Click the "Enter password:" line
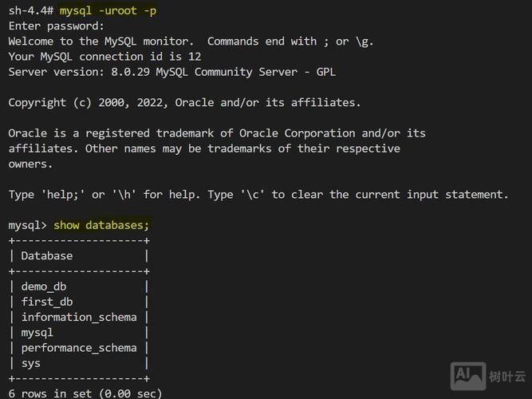This screenshot has height=399, width=532. 57,26
